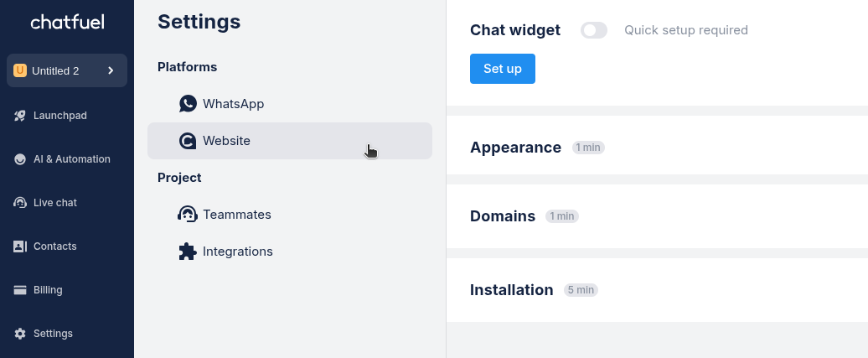Screen dimensions: 868x358
Task: Click the Teammates headset icon
Action: (188, 215)
